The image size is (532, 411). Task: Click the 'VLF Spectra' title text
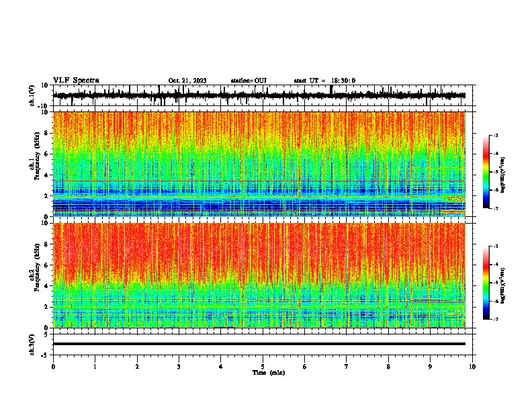tap(76, 81)
